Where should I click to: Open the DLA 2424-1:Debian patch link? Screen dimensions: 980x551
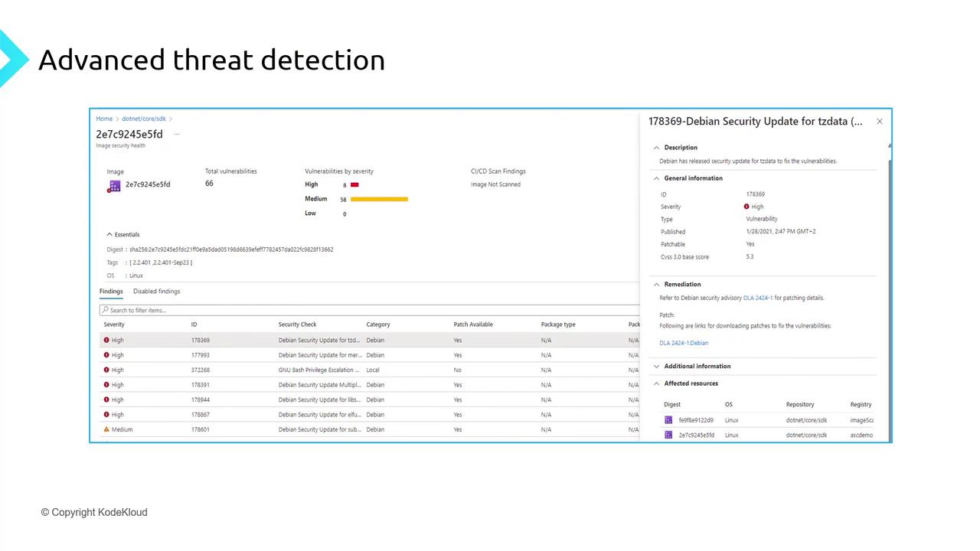pyautogui.click(x=684, y=343)
